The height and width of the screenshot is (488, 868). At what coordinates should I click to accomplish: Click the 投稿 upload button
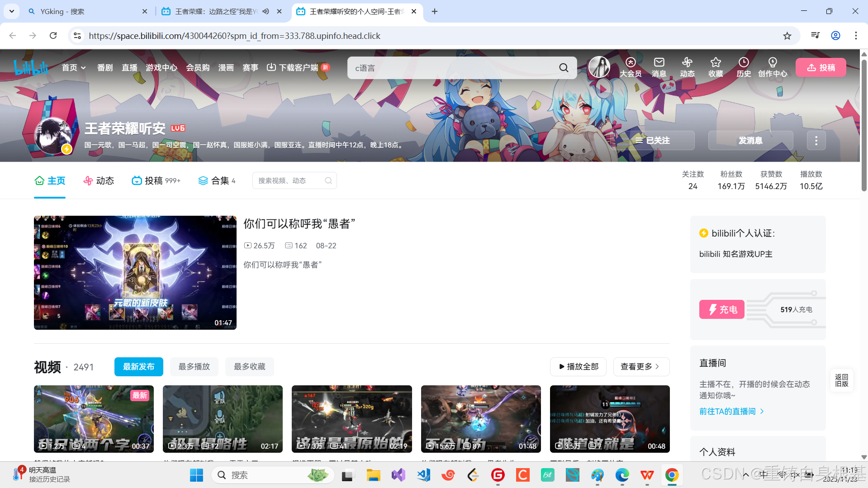821,67
